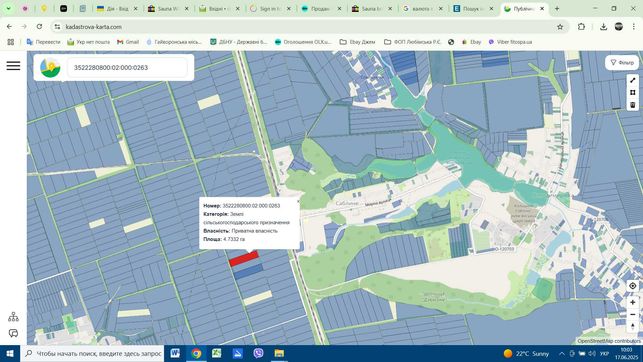Image resolution: width=643 pixels, height=362 pixels.
Task: Open Viber from the taskbar
Action: 258,353
